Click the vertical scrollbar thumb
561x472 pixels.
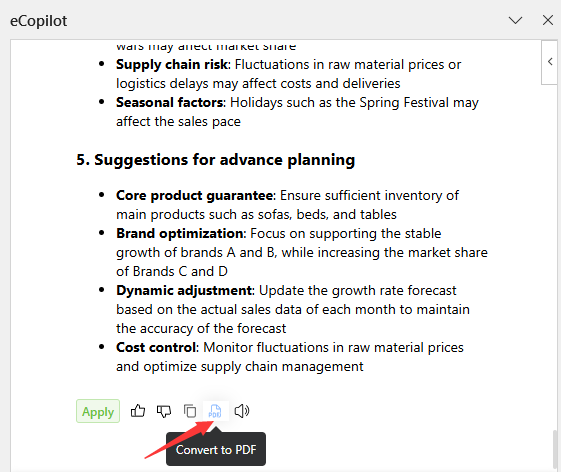555,449
